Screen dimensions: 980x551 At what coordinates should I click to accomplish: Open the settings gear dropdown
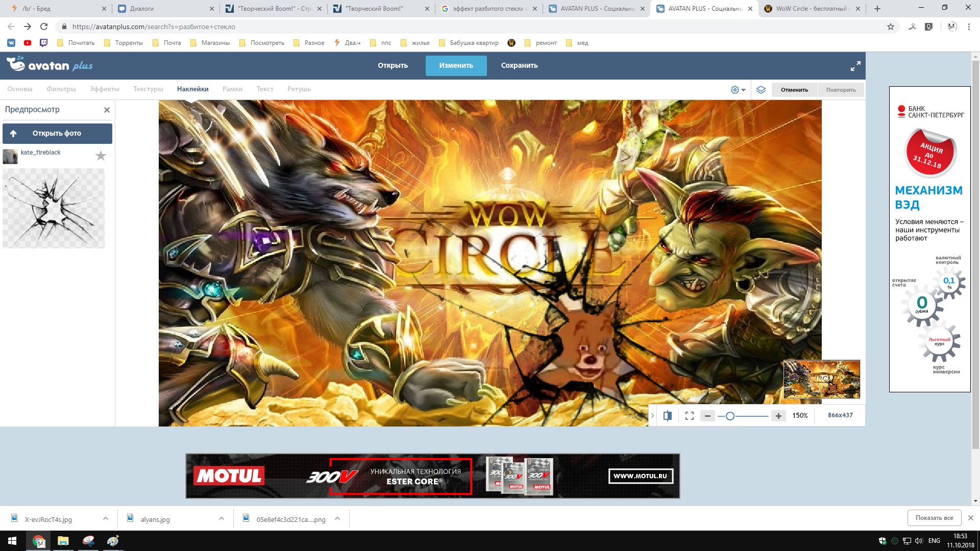pyautogui.click(x=738, y=90)
